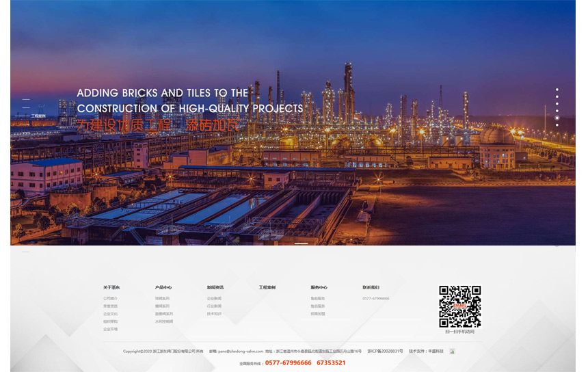Image resolution: width=588 pixels, height=372 pixels.
Task: Click the 公司简介 footer link
Action: 110,298
